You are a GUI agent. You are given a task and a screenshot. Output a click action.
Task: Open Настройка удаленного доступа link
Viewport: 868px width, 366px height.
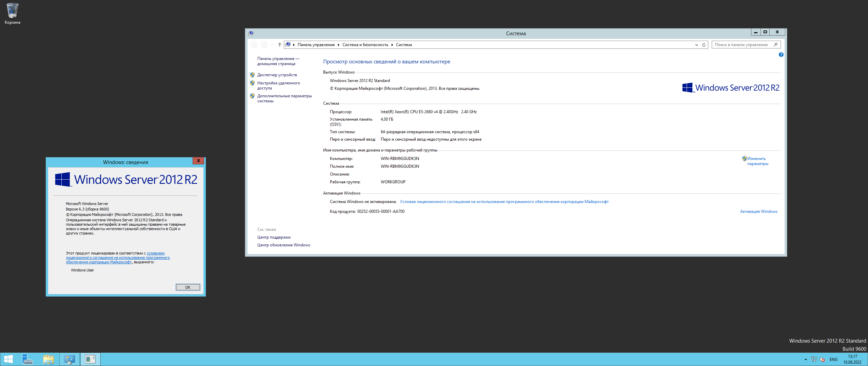tap(278, 85)
